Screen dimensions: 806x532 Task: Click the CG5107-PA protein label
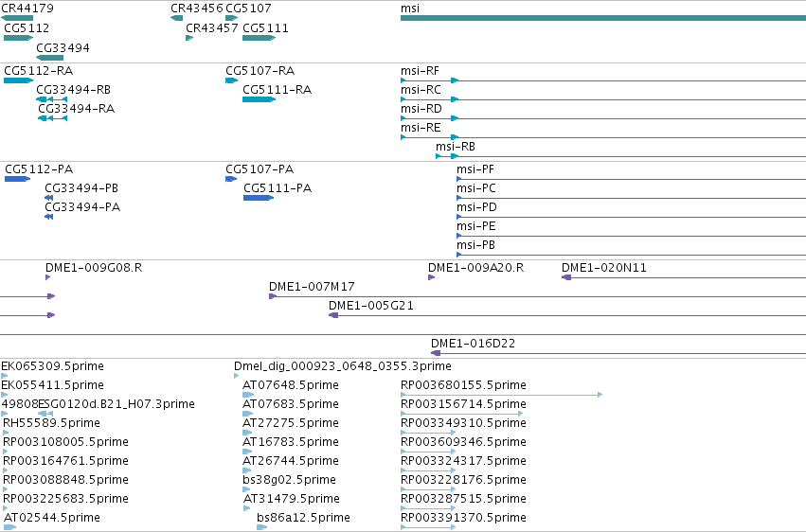coord(260,169)
